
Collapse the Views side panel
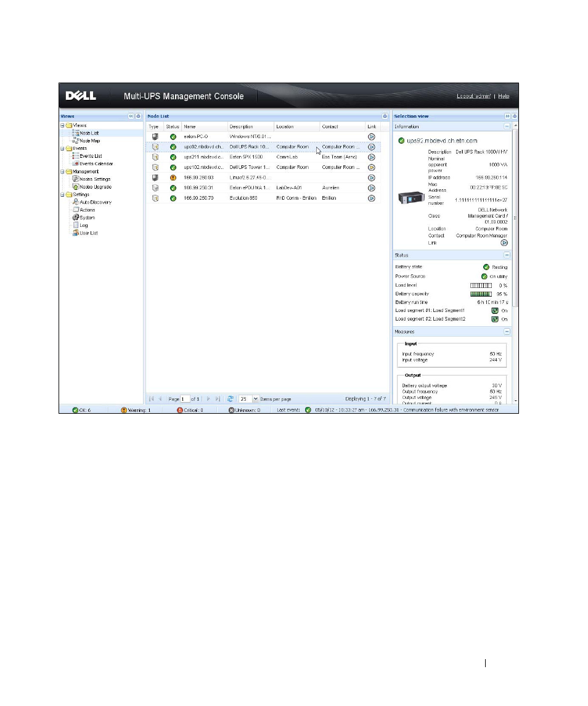tap(131, 116)
